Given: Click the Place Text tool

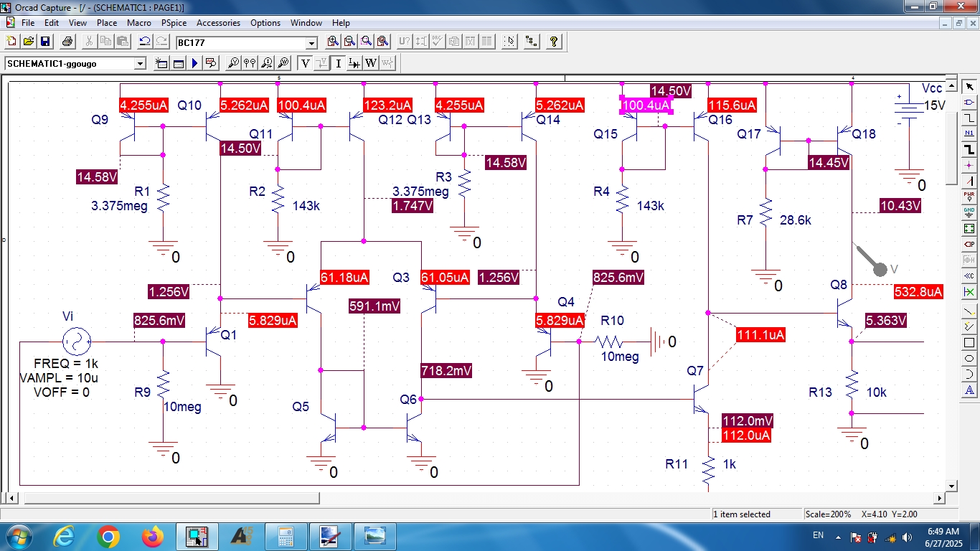Looking at the screenshot, I should [969, 390].
